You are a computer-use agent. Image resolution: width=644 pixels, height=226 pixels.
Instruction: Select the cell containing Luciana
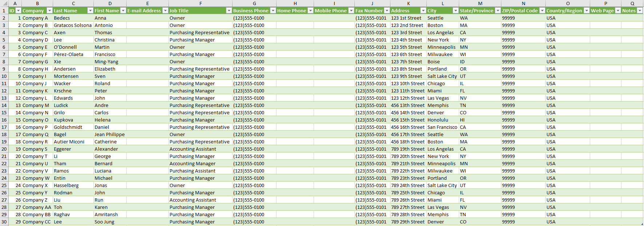[110, 171]
